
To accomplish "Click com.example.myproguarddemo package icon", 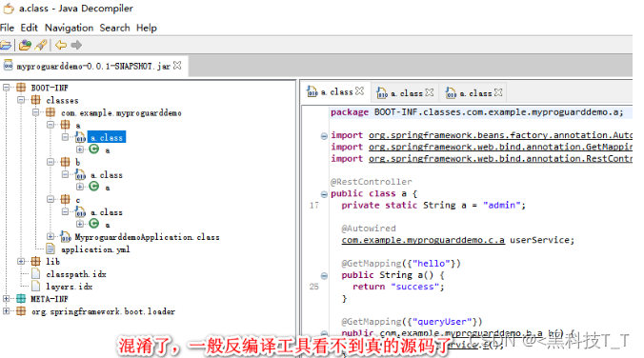I will 50,112.
